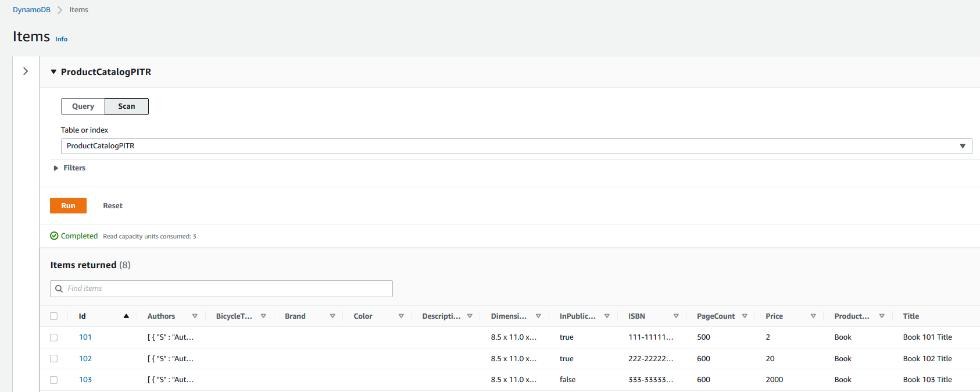Open the Color column filter arrow
This screenshot has width=980, height=392.
[401, 316]
